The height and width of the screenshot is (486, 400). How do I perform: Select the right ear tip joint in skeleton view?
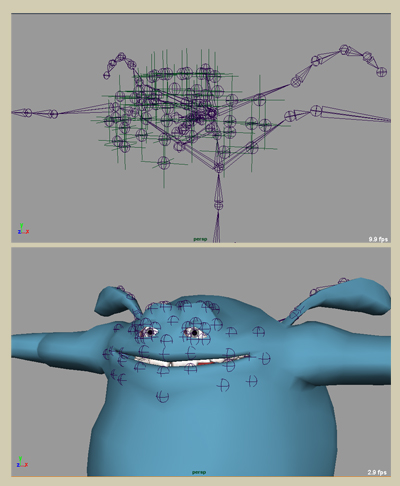382,71
